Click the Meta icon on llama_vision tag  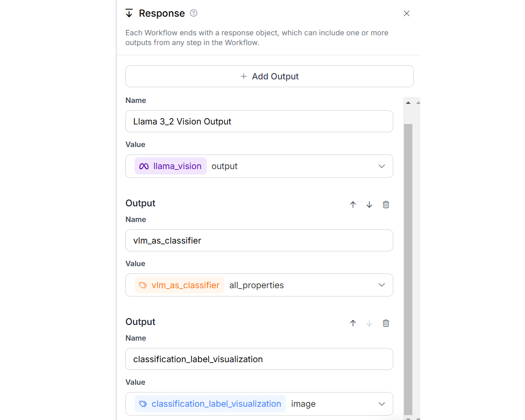point(144,167)
